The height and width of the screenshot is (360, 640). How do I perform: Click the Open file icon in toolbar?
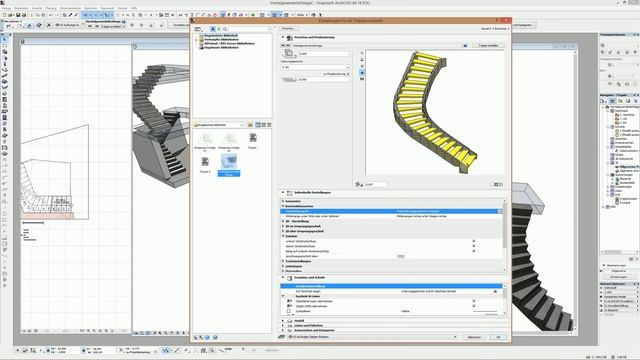click(11, 15)
